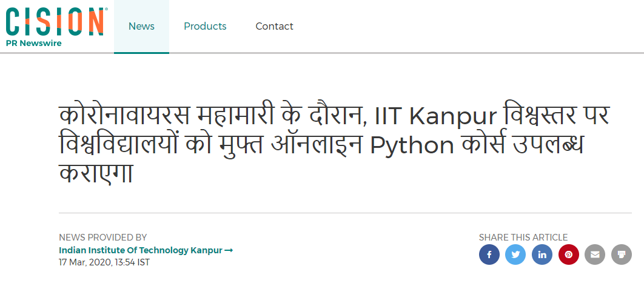Open the Products menu

tap(205, 27)
